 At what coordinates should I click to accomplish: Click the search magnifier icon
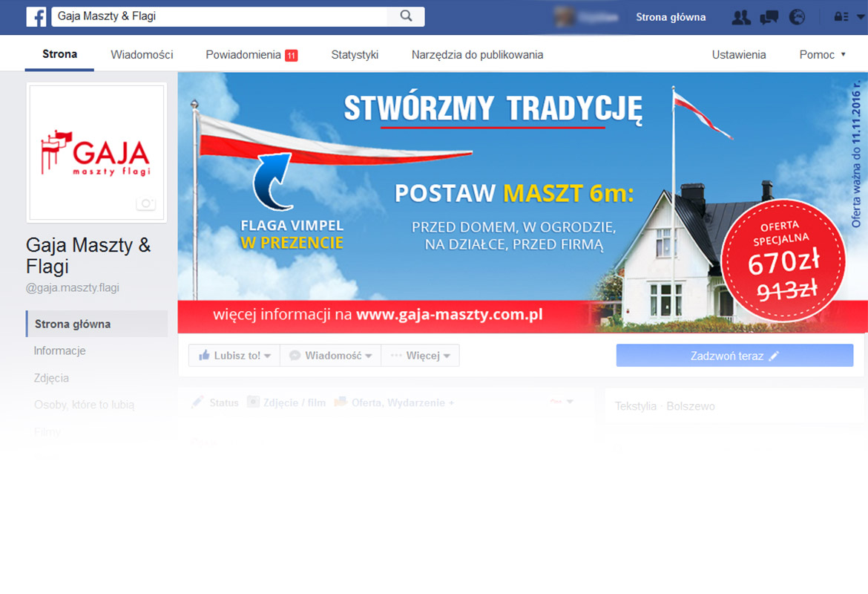pos(406,16)
